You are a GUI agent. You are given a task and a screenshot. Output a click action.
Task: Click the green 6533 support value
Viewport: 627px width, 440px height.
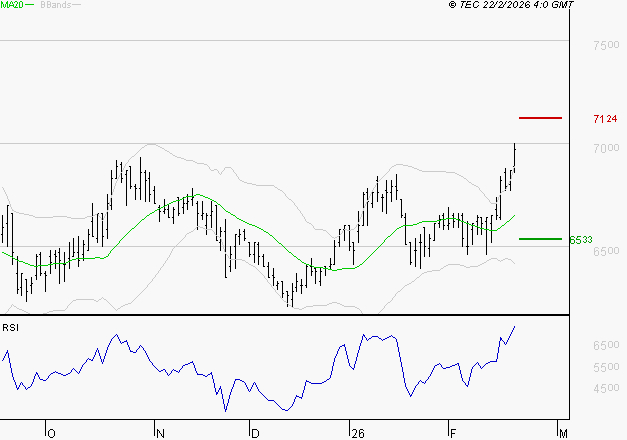tap(581, 240)
